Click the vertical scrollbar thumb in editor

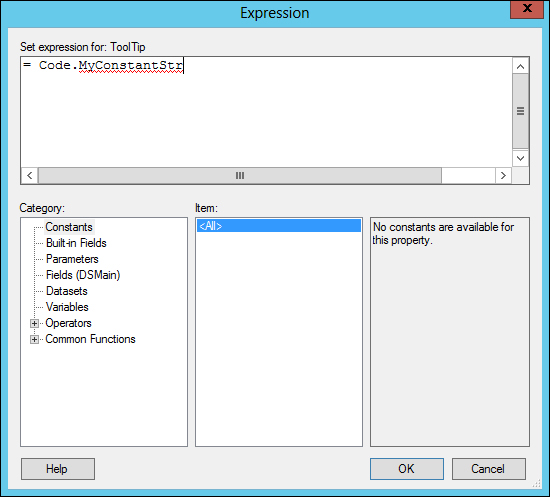(x=521, y=111)
